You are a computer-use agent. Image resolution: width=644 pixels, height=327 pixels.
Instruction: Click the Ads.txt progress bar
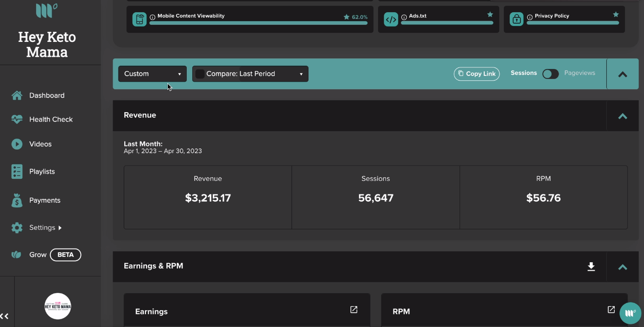click(x=447, y=23)
